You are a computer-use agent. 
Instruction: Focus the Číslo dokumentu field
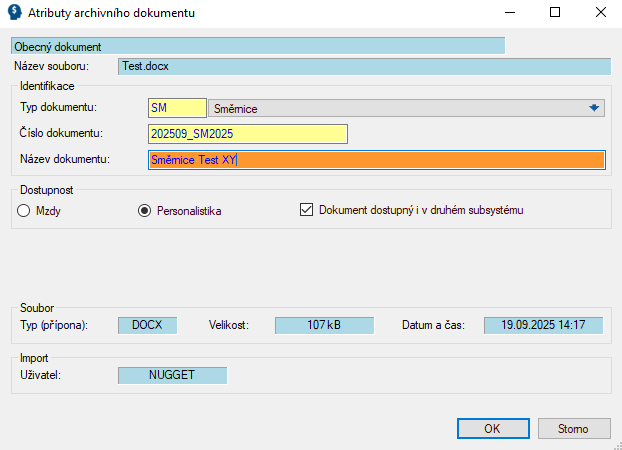(x=247, y=134)
